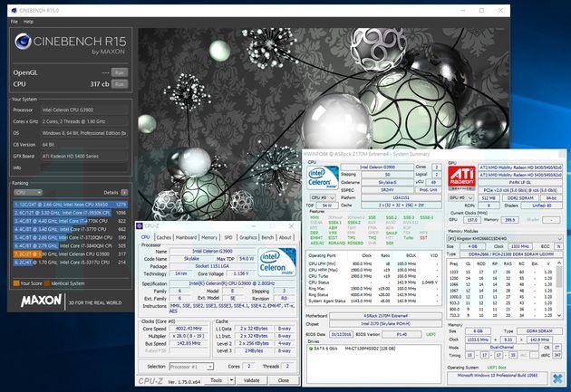Click scroll-up arrow of memory timings table

point(559,263)
